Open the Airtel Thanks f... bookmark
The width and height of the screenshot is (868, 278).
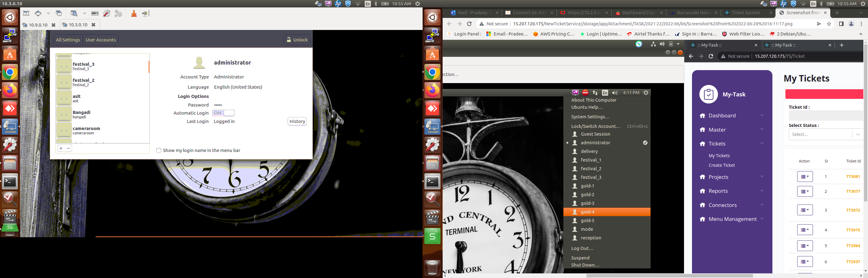[648, 34]
